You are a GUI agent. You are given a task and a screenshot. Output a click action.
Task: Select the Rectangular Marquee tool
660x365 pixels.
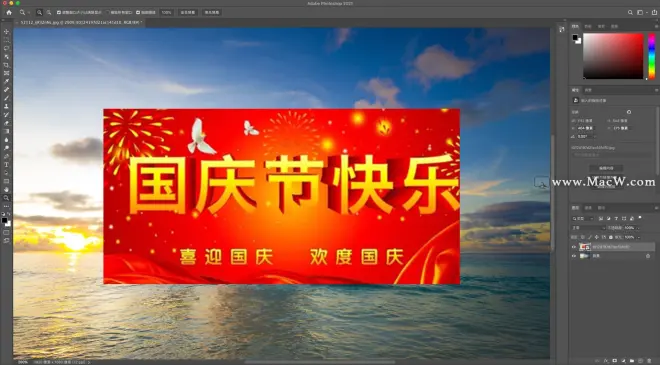6,40
